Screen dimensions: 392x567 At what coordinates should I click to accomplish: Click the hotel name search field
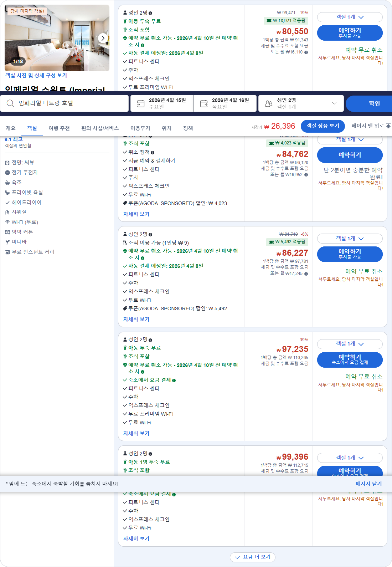point(64,103)
